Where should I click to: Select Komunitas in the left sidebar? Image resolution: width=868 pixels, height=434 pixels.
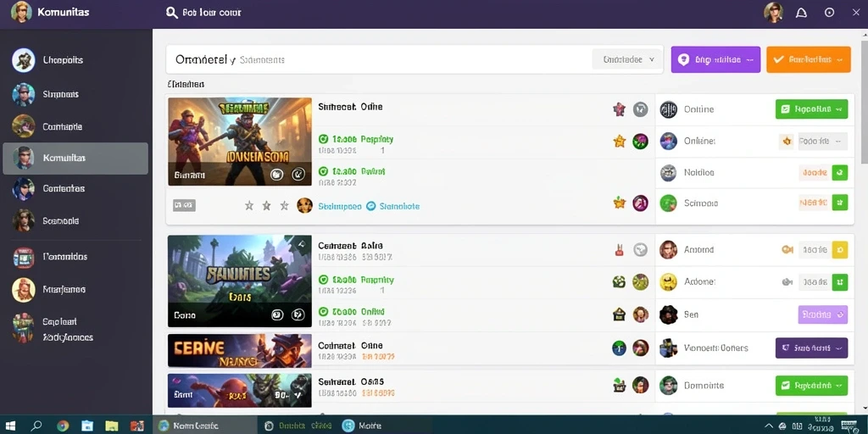[x=75, y=159]
